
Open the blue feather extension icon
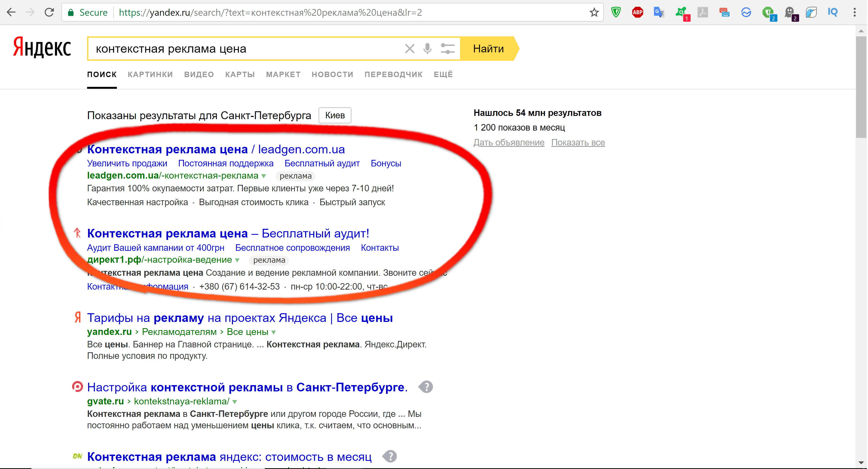811,12
